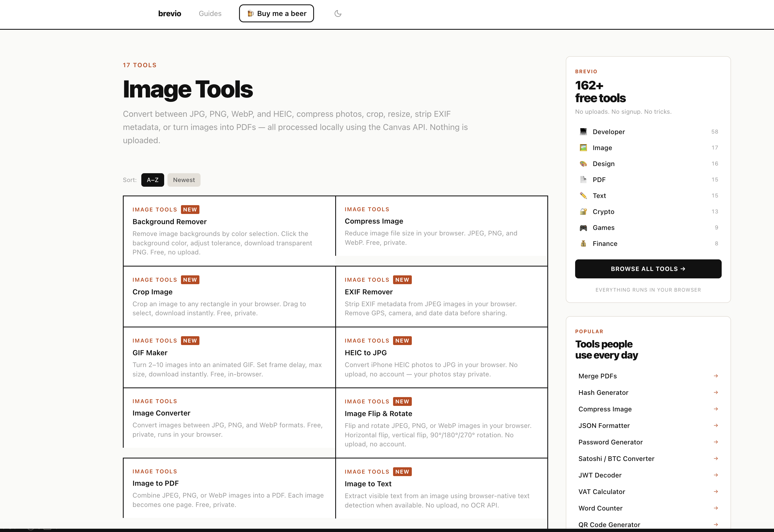Click the arrow beside Merge PDFs

click(715, 376)
